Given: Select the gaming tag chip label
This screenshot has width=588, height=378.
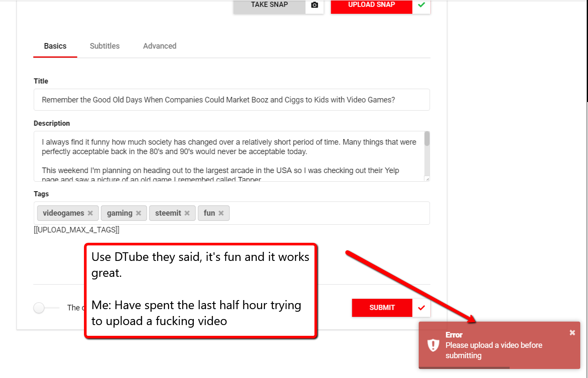Looking at the screenshot, I should 120,213.
